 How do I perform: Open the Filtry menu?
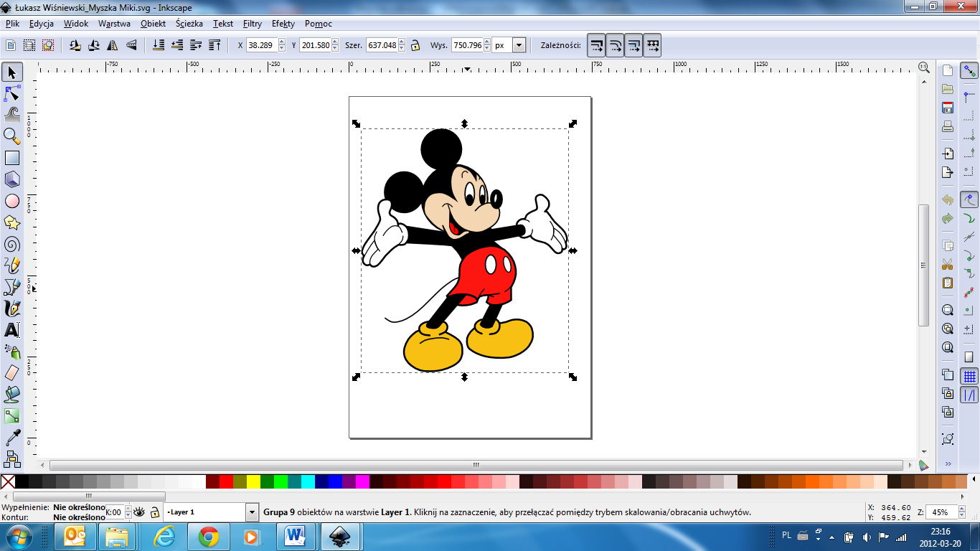pos(253,24)
